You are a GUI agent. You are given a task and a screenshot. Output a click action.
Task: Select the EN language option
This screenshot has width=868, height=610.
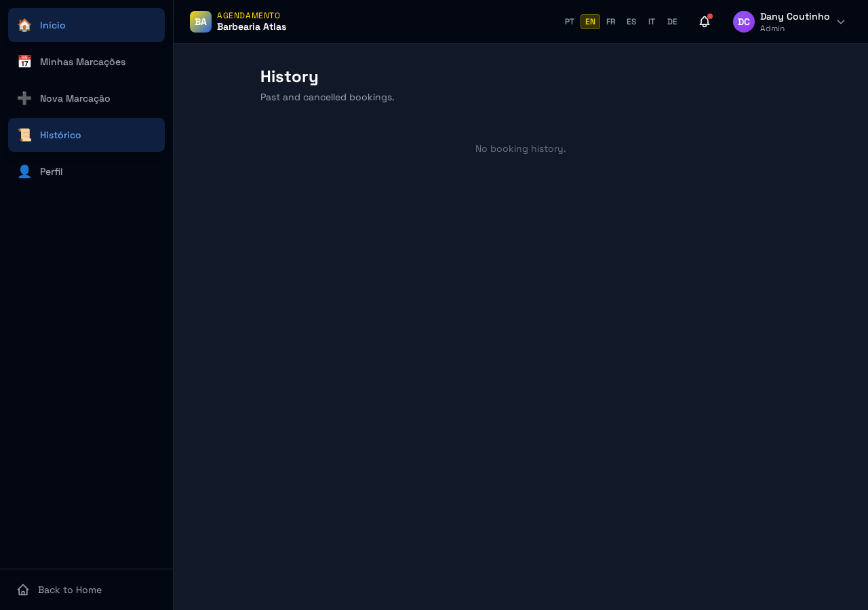click(x=590, y=22)
